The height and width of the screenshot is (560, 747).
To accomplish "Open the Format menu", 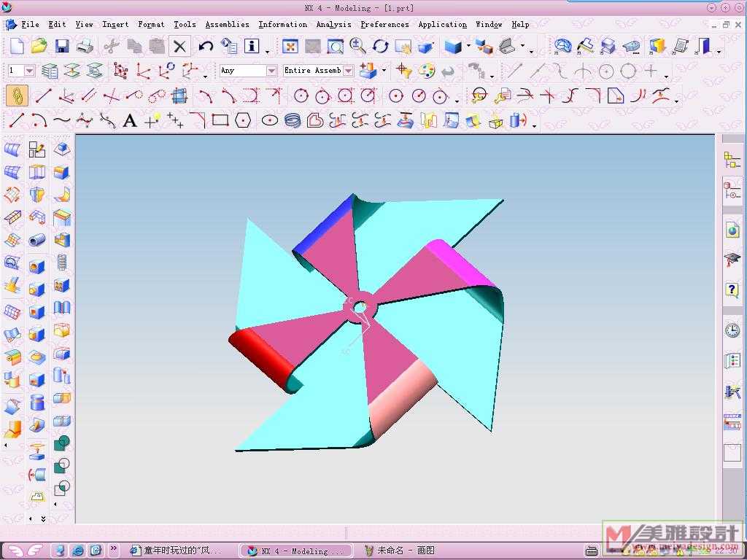I will coord(151,24).
